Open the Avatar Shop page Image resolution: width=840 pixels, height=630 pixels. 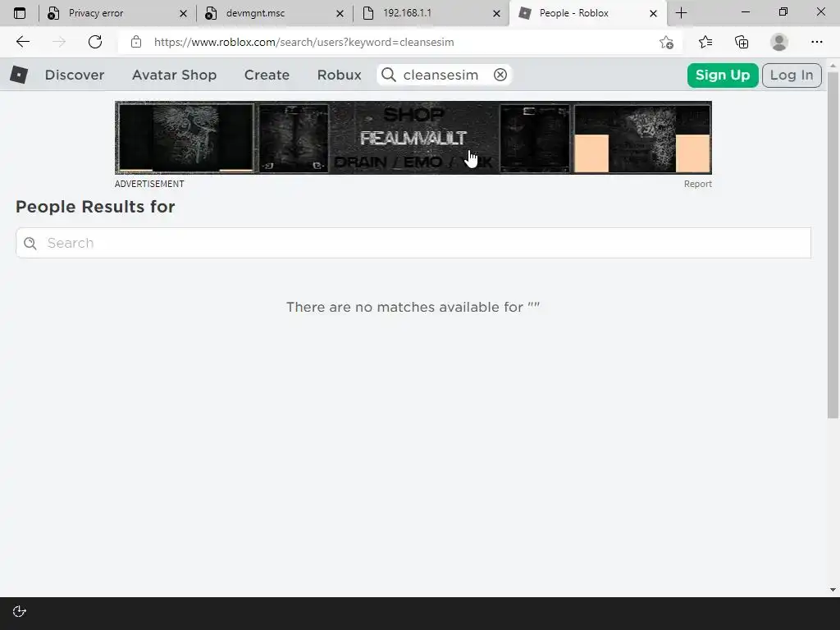[x=174, y=75]
